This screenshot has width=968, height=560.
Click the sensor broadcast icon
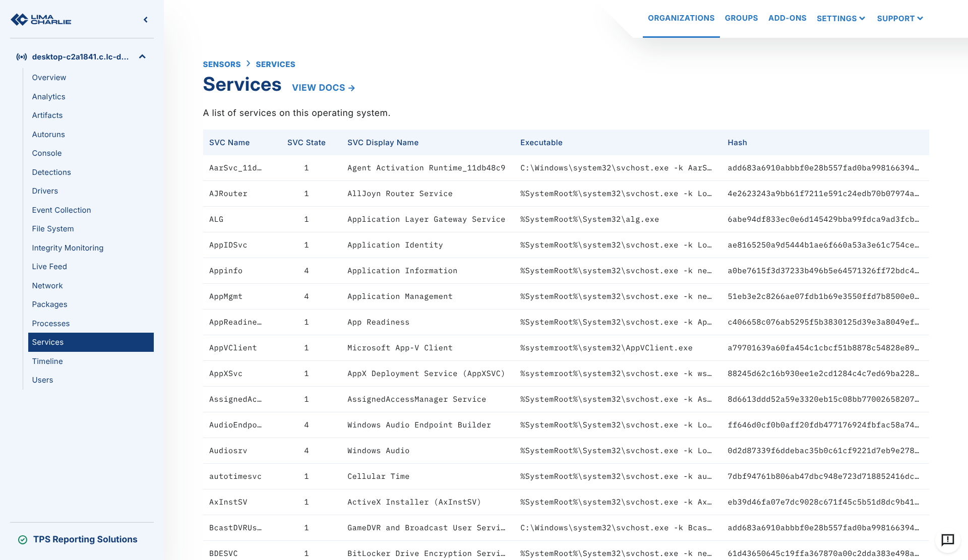tap(22, 57)
